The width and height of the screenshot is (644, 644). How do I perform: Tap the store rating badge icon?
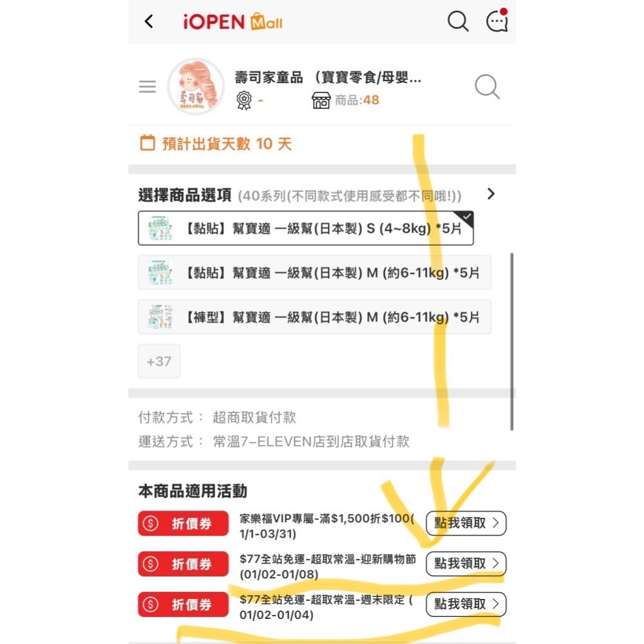244,100
